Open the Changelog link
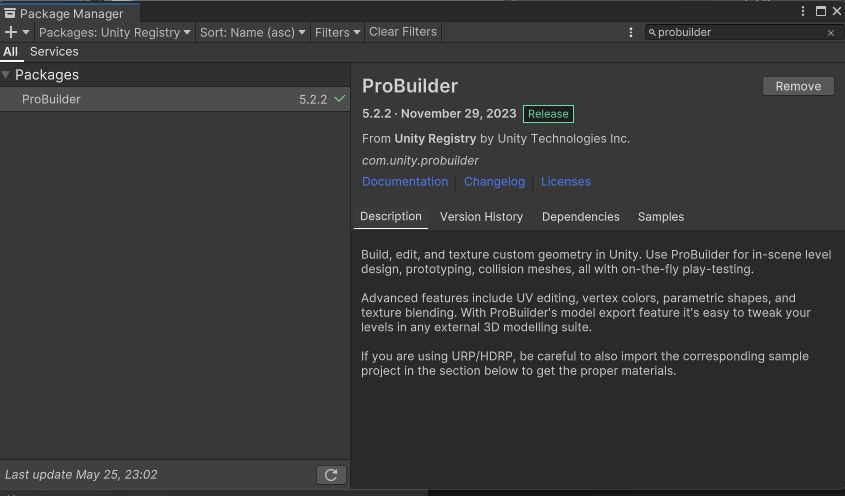Screen dimensions: 845x496 pyautogui.click(x=494, y=182)
